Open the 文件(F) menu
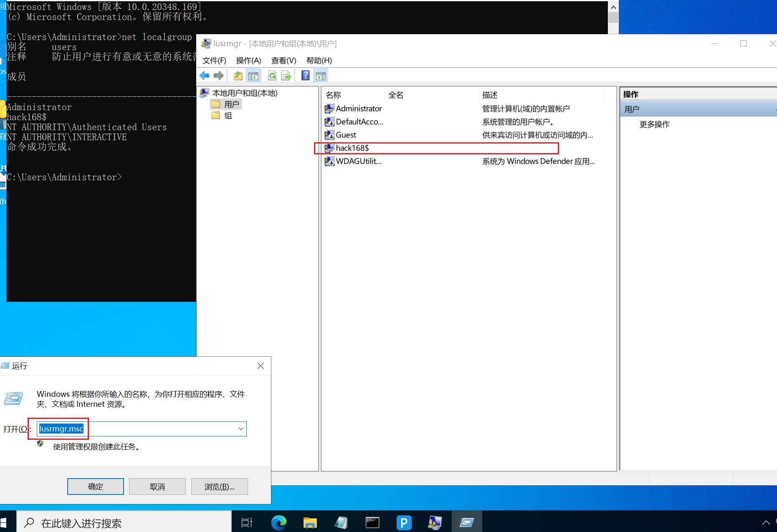 pos(214,61)
